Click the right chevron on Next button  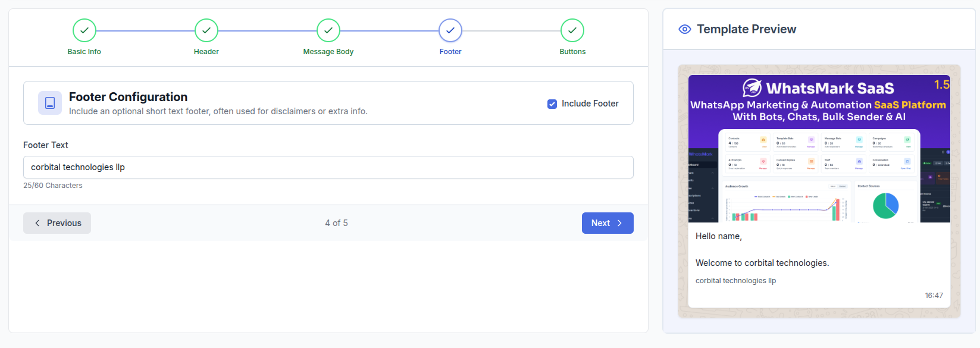tap(619, 223)
